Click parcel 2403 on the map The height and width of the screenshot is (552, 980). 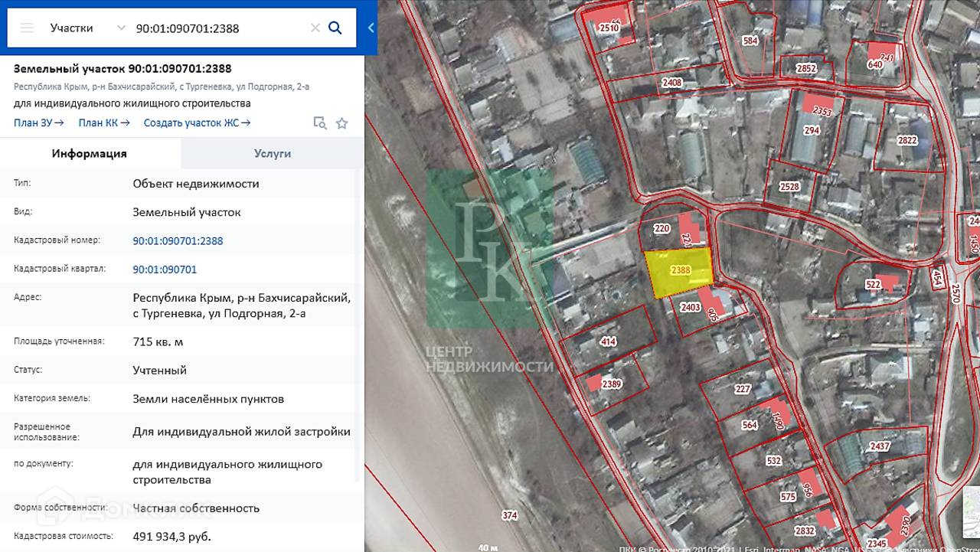point(690,308)
